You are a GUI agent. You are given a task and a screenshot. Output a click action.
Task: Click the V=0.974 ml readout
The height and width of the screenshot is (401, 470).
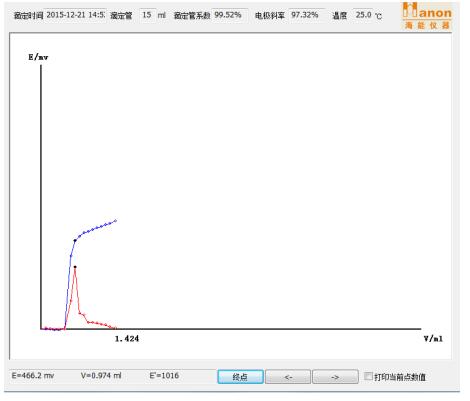[x=101, y=376]
